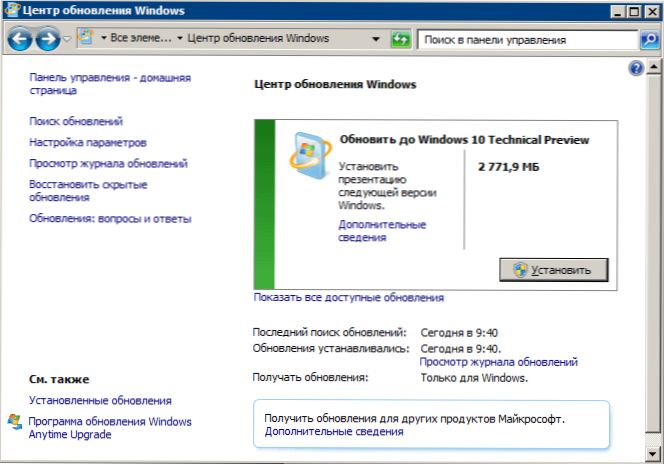Click the scrollbar down arrow
664x464 pixels.
[654, 455]
